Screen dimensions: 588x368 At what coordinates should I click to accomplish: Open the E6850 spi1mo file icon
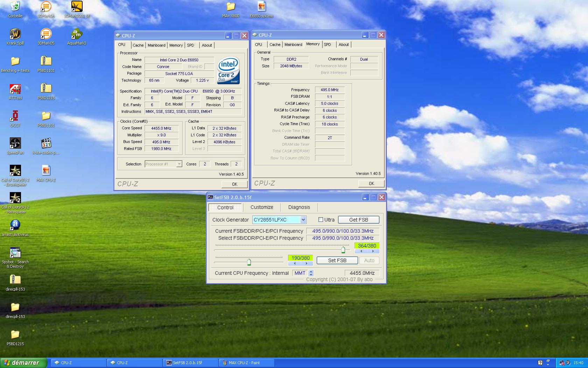click(x=261, y=6)
